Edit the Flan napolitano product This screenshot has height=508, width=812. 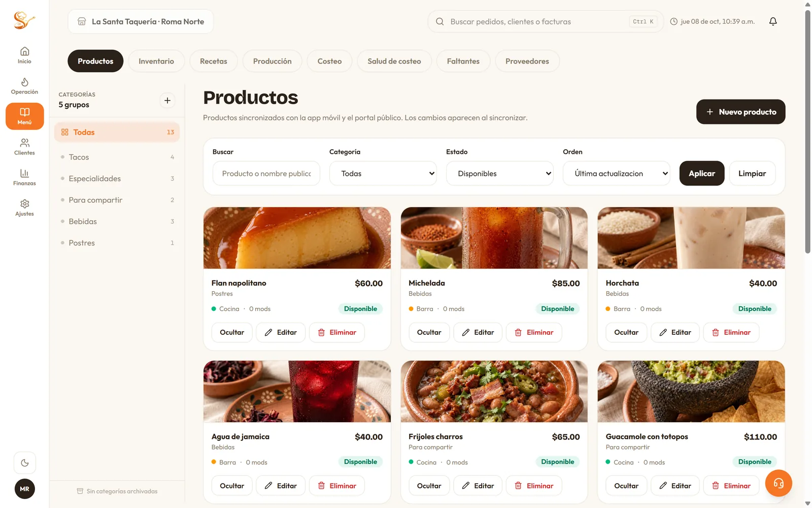pyautogui.click(x=281, y=332)
